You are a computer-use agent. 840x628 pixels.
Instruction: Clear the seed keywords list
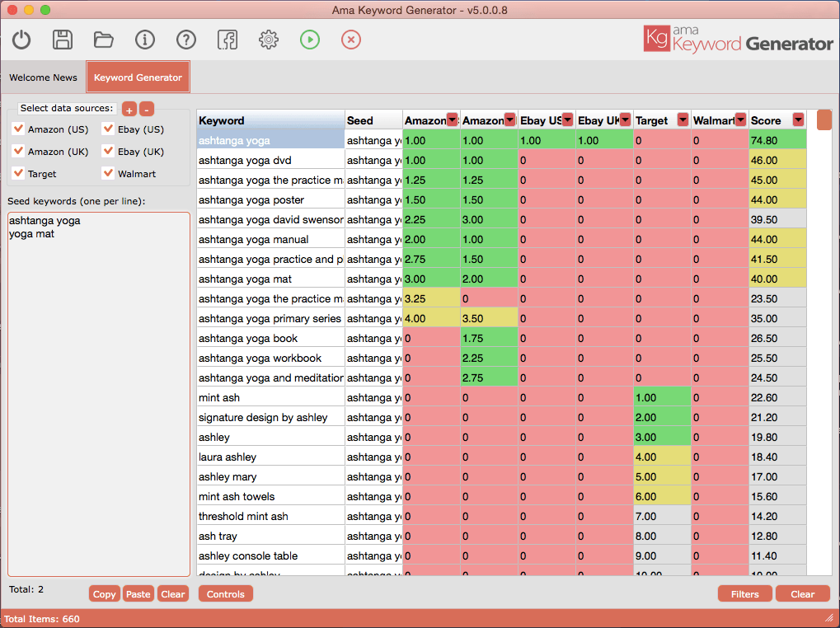pos(173,594)
